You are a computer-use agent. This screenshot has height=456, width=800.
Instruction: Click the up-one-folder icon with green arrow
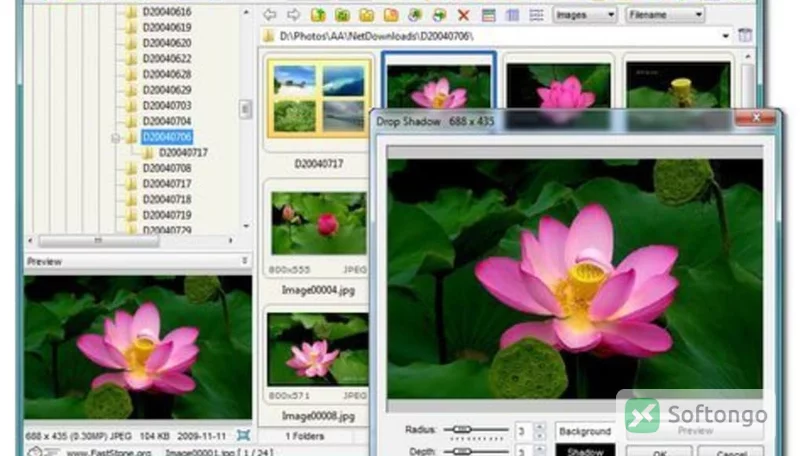318,15
